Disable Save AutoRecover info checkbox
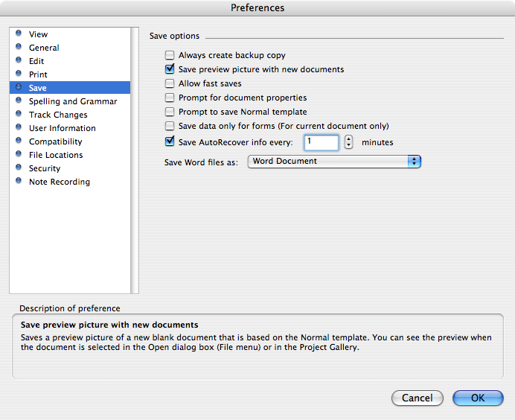515x420 pixels. click(170, 141)
